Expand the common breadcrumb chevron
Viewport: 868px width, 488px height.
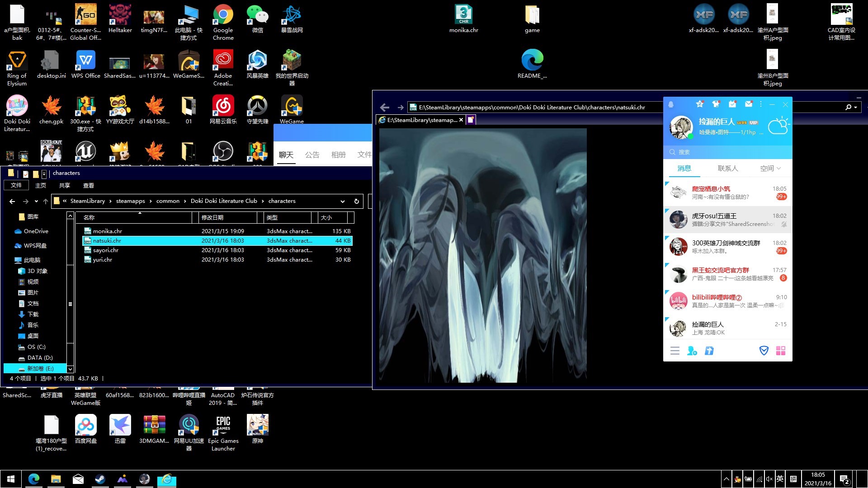(x=185, y=201)
